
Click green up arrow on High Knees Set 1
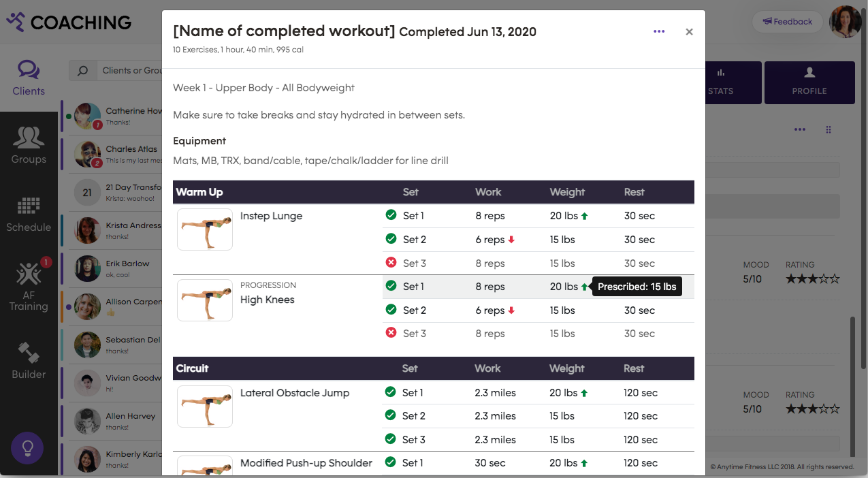[x=584, y=287]
